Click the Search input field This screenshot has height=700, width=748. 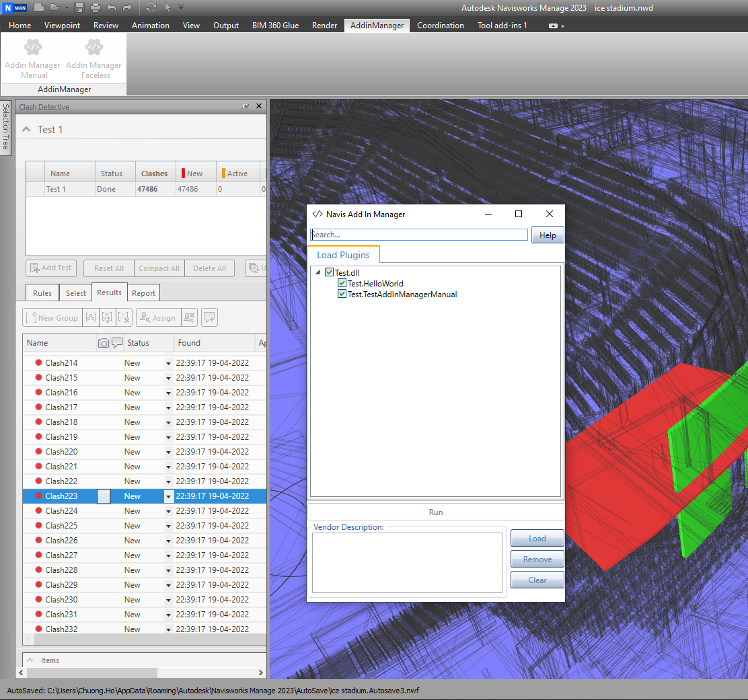[x=418, y=235]
